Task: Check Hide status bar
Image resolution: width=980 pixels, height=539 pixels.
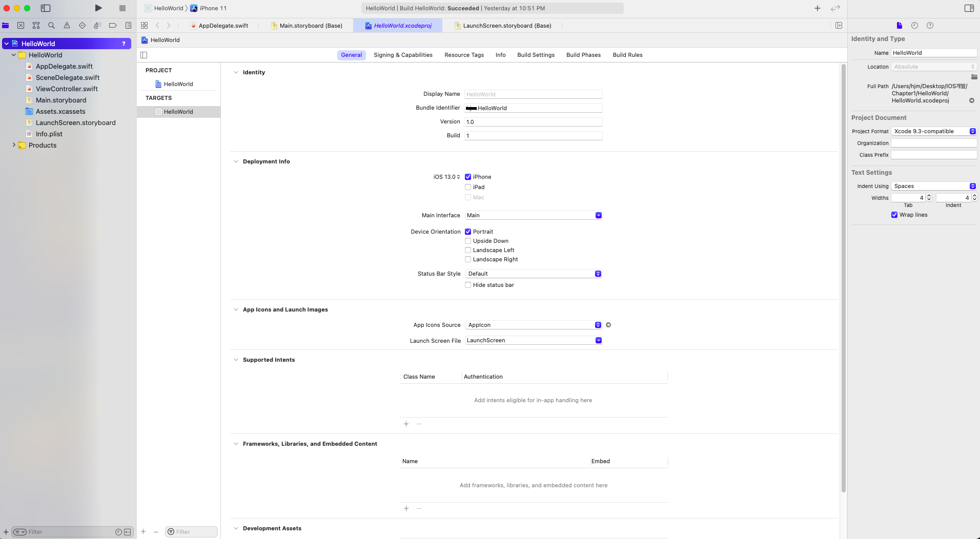Action: click(x=468, y=285)
